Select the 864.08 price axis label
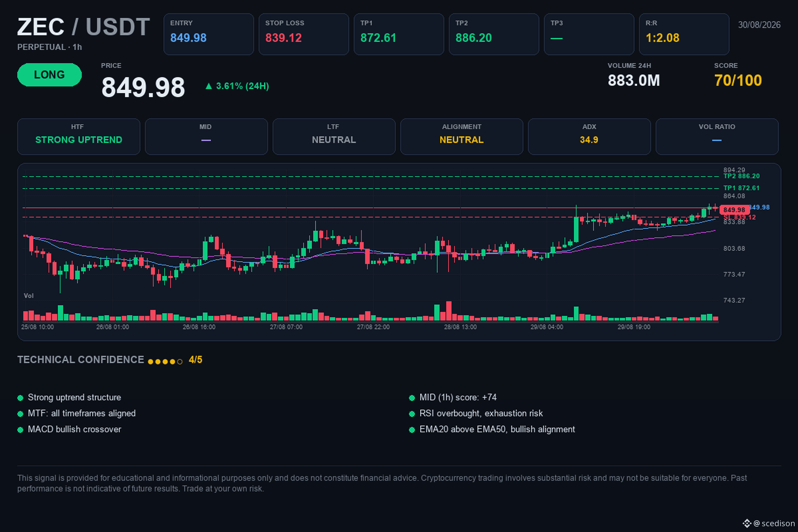This screenshot has width=798, height=532. point(734,196)
